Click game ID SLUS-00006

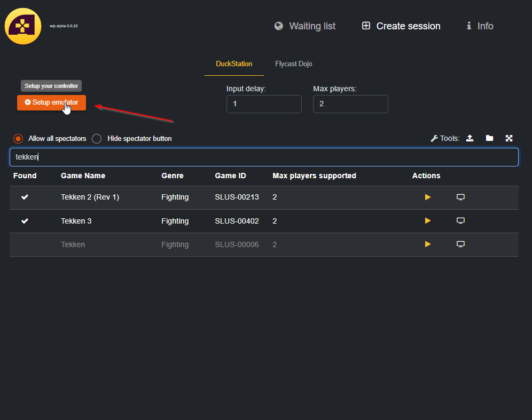[237, 244]
